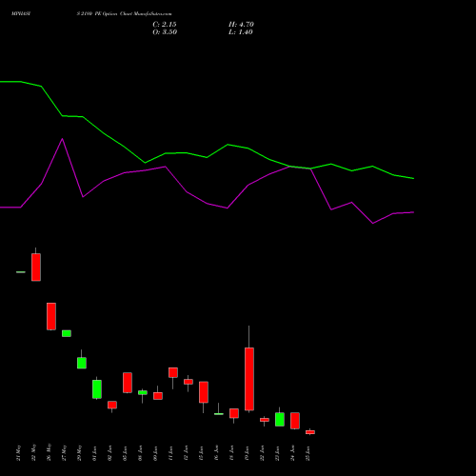Click the low value 'L: 1.40'
Image resolution: width=476 pixels, height=476 pixels.
click(x=241, y=32)
